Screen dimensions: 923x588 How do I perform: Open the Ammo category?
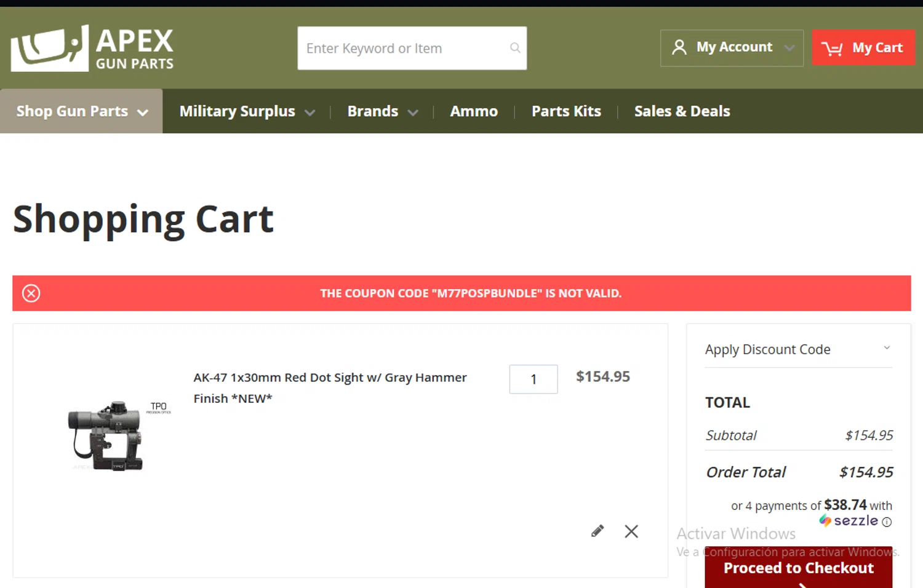474,111
